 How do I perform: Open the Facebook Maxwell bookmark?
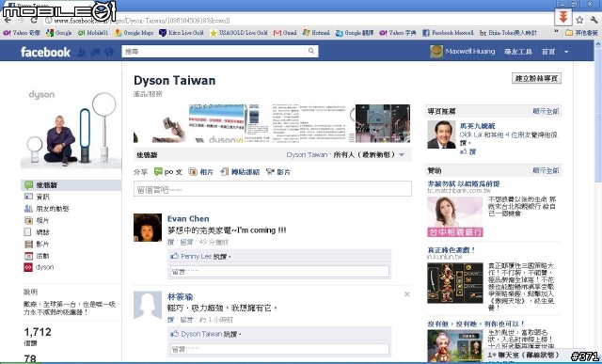(448, 33)
